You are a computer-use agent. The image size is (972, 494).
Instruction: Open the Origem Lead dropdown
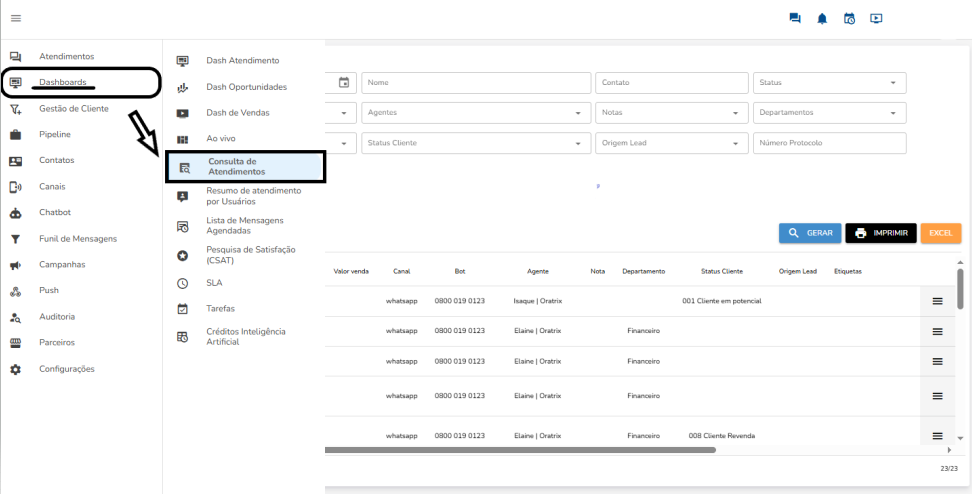click(671, 143)
